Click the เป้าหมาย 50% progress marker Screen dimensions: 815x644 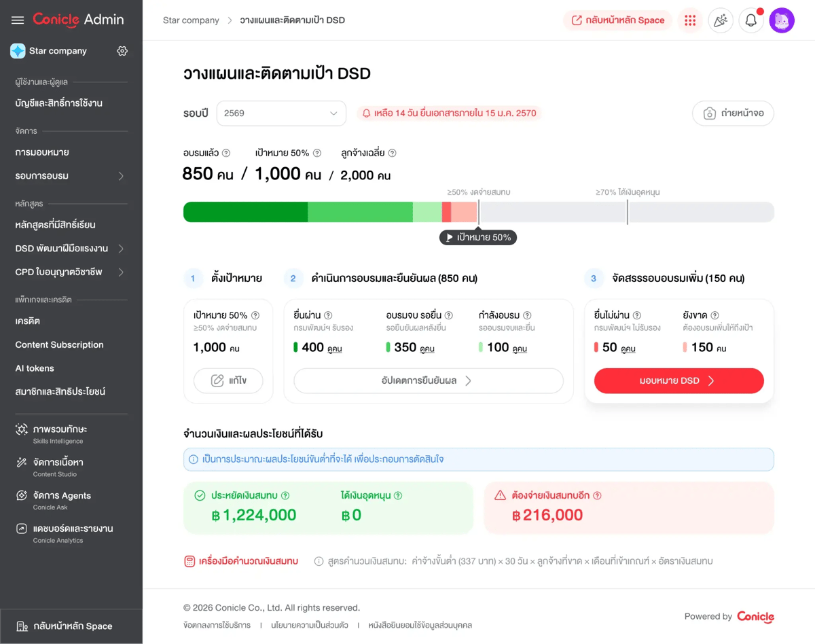478,238
